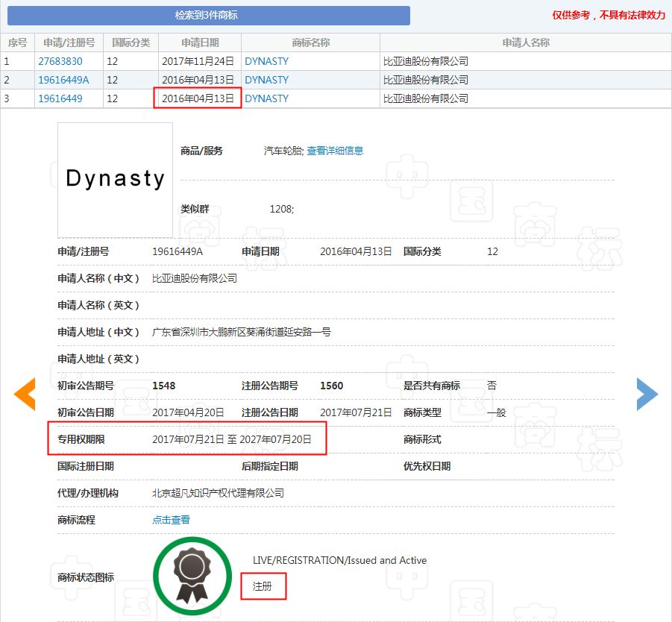This screenshot has width=672, height=622.
Task: Click the 国际分类 column header
Action: pos(131,43)
